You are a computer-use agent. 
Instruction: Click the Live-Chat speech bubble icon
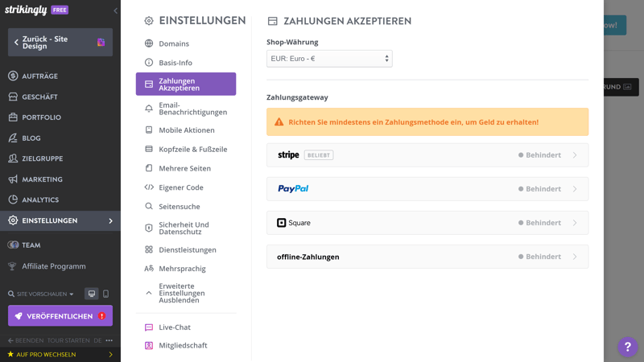(x=149, y=327)
